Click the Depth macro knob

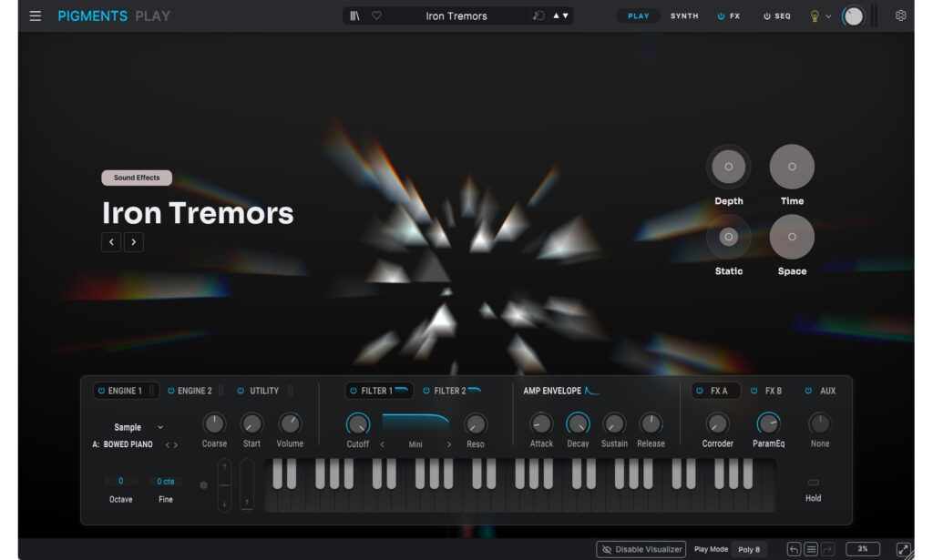coord(728,167)
